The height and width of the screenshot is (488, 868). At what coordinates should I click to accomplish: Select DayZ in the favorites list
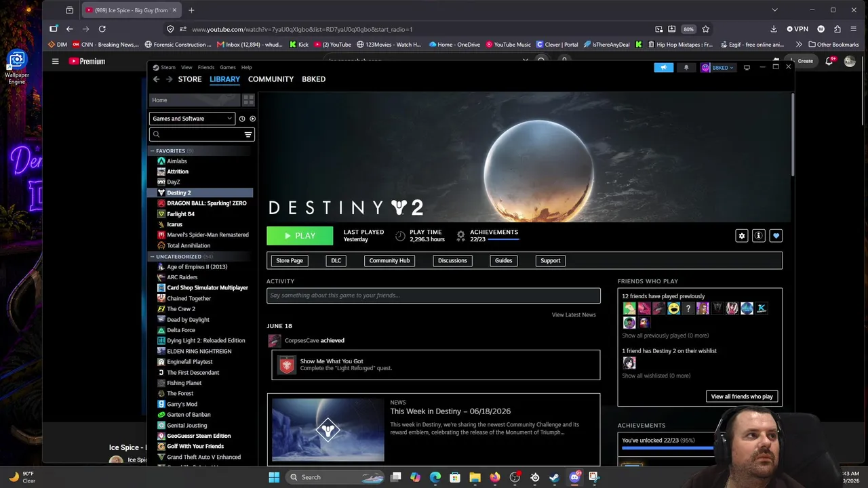[174, 182]
